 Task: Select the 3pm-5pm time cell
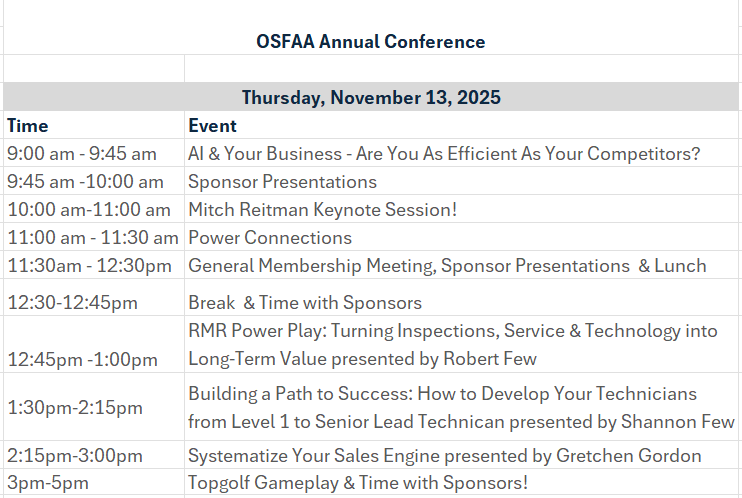point(48,484)
